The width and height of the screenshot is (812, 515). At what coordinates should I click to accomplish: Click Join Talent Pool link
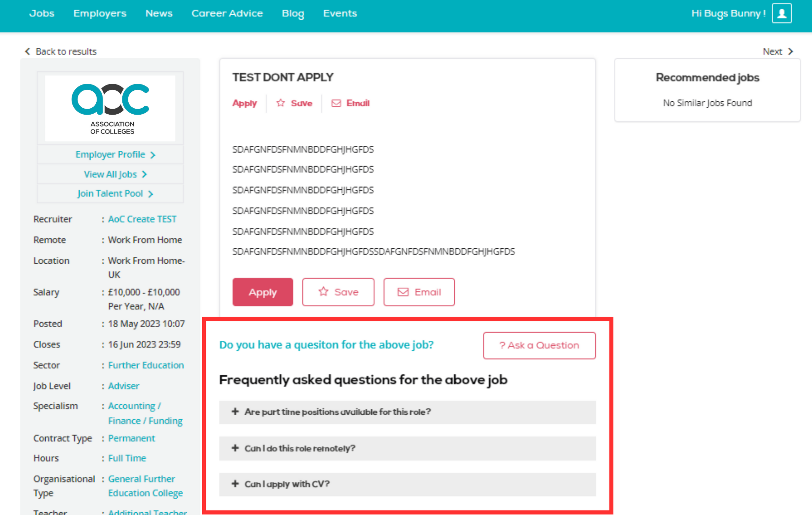[x=115, y=194]
